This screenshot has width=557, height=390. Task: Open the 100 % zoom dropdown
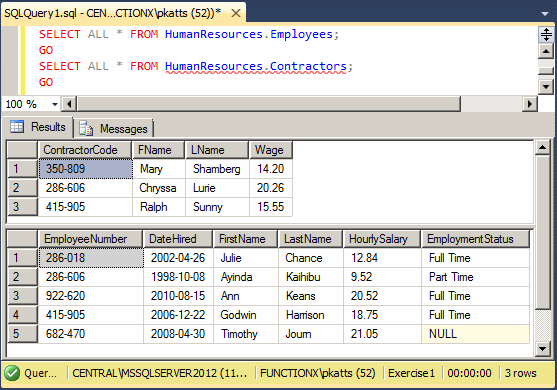[55, 104]
